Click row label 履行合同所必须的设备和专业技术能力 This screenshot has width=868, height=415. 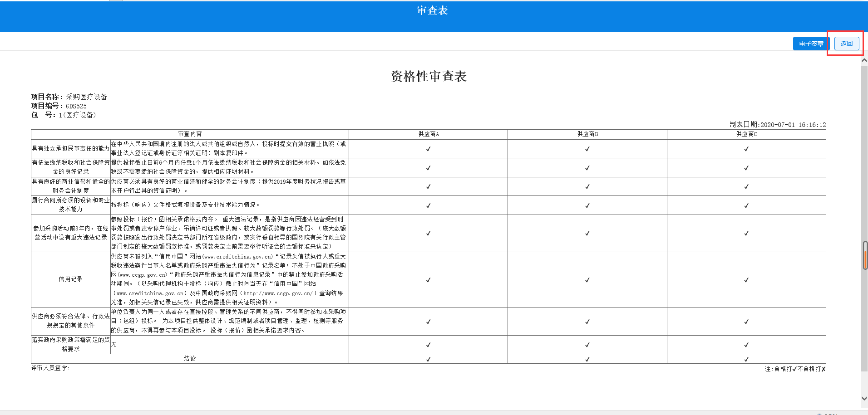pyautogui.click(x=70, y=205)
